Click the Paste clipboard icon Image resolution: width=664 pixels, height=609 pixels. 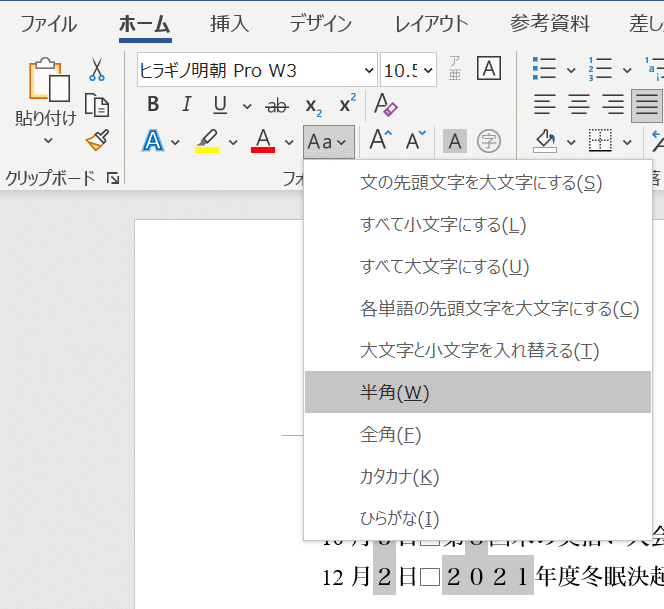click(49, 80)
